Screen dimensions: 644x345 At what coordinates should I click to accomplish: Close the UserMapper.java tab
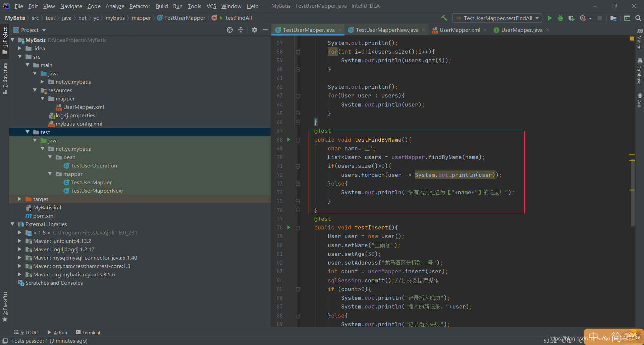pos(548,30)
